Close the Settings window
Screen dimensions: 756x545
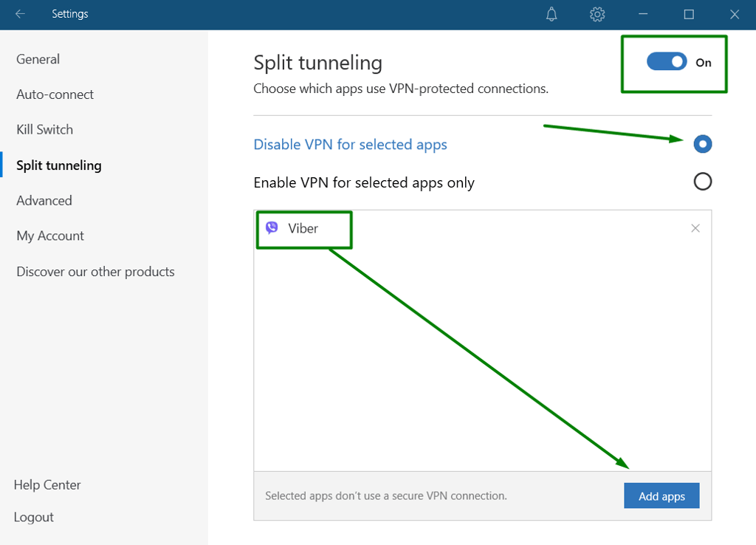[x=735, y=15]
